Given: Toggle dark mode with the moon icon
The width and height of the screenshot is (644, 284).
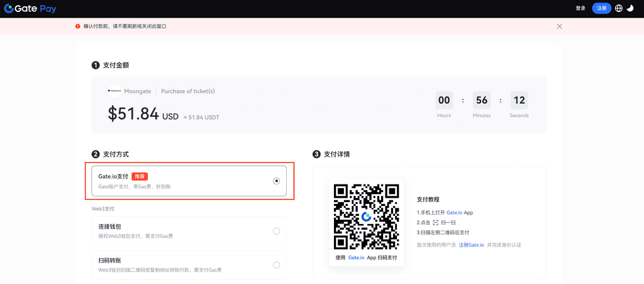Looking at the screenshot, I should [630, 8].
